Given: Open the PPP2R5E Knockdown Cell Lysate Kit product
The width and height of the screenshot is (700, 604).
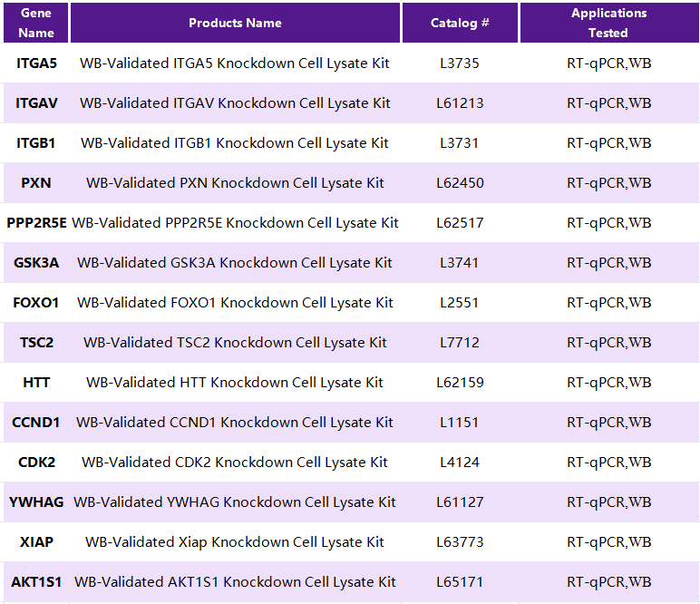Looking at the screenshot, I should click(x=235, y=223).
